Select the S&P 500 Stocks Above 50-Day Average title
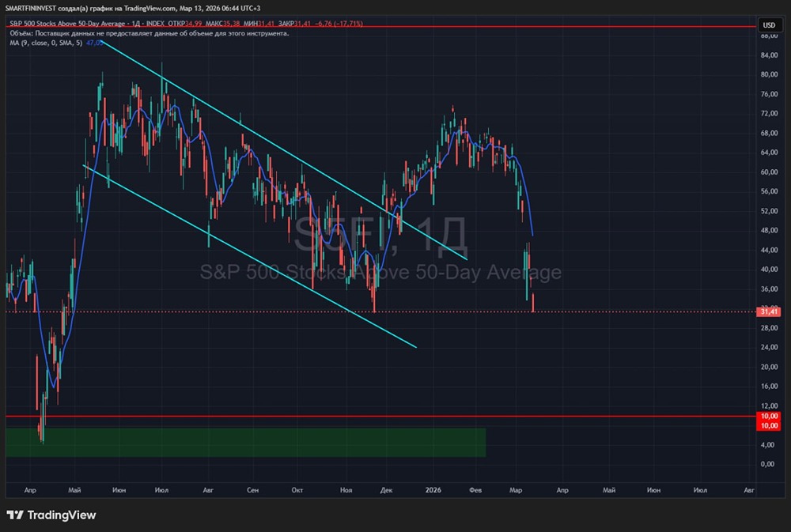This screenshot has width=791, height=532. click(67, 24)
